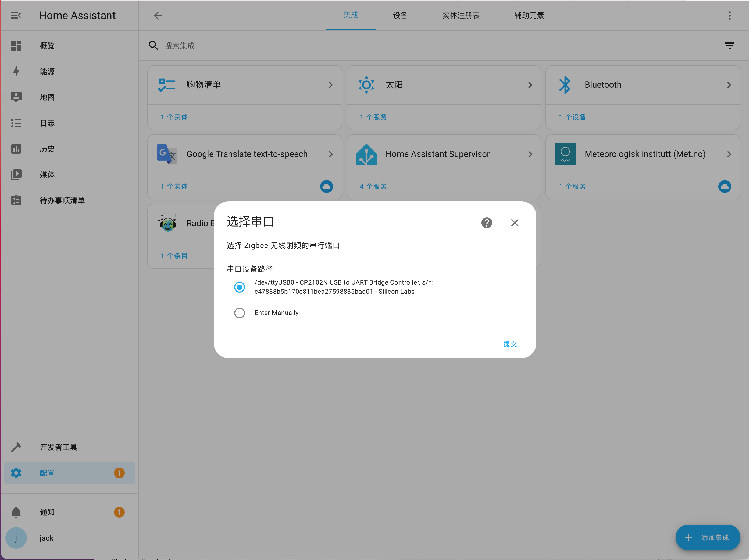Switch to the 设备 tab

click(400, 15)
